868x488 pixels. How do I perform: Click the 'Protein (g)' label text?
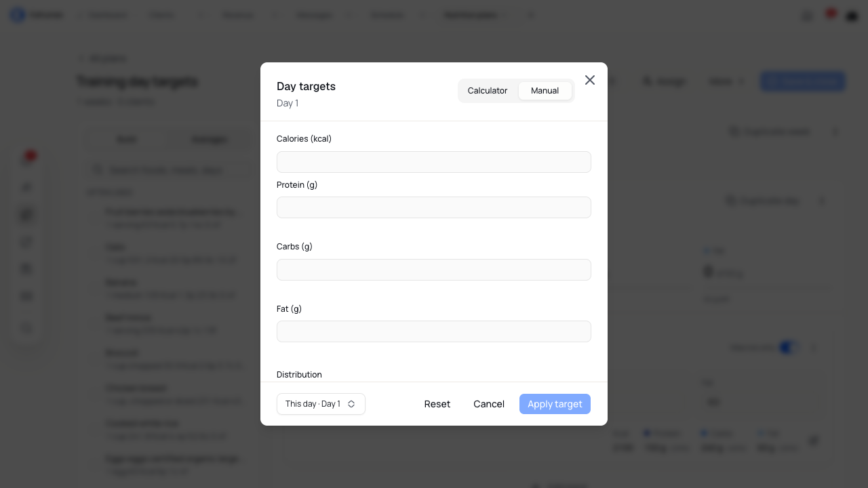pyautogui.click(x=297, y=185)
